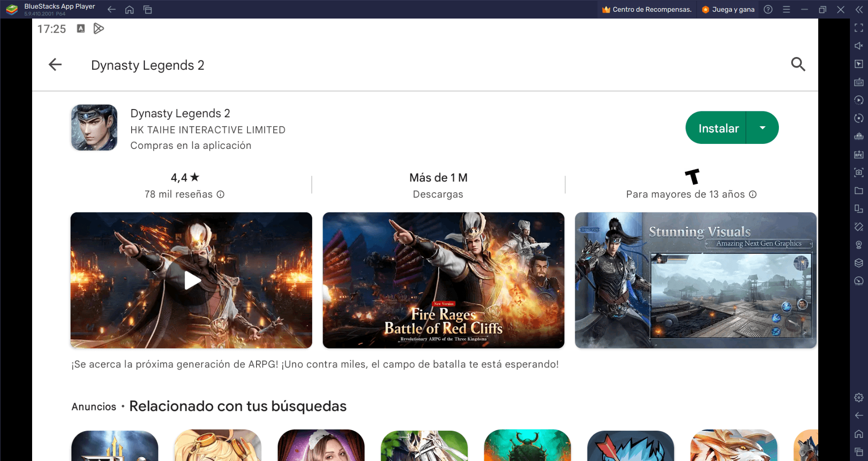Open BlueStacks hamburger menu

coord(787,10)
